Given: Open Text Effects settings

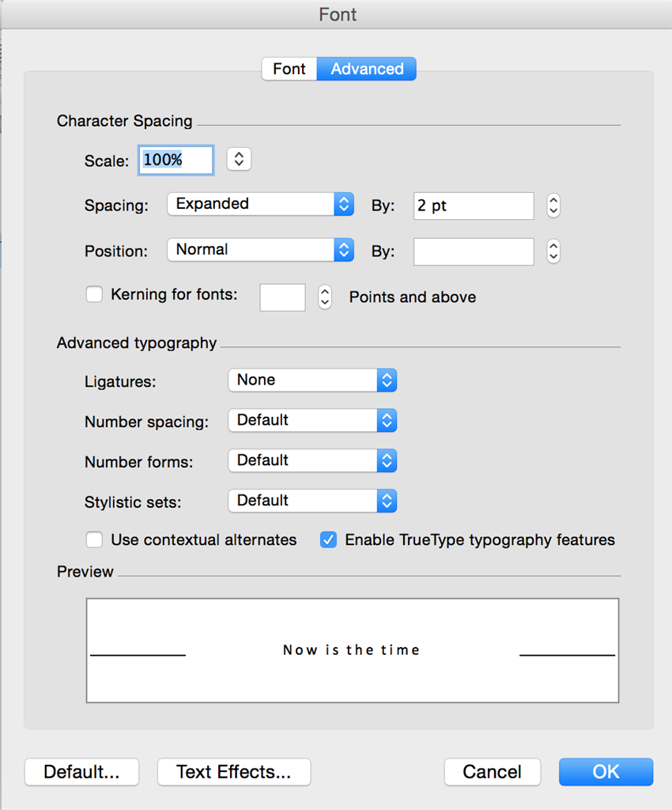Looking at the screenshot, I should click(x=234, y=772).
